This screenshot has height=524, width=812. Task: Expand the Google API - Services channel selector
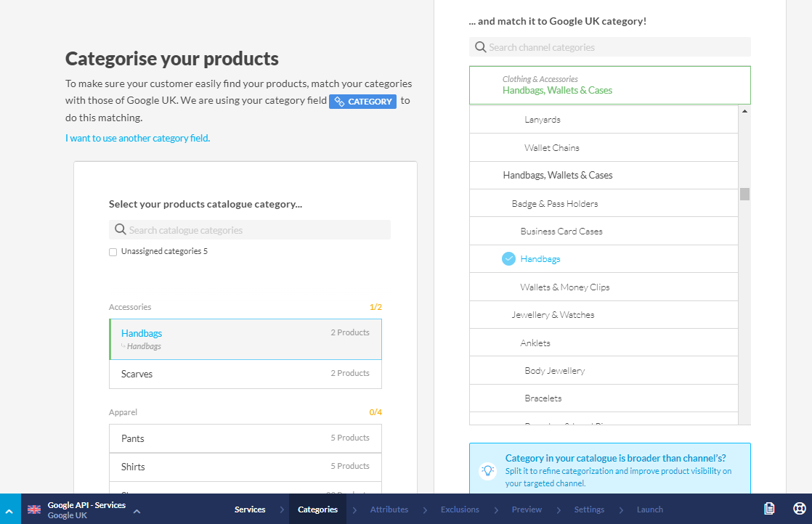click(x=137, y=511)
